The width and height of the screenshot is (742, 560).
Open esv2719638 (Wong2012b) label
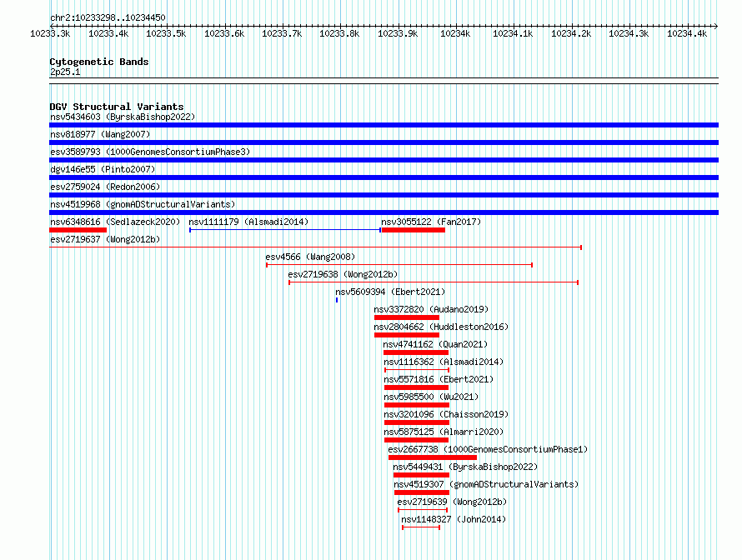(343, 274)
